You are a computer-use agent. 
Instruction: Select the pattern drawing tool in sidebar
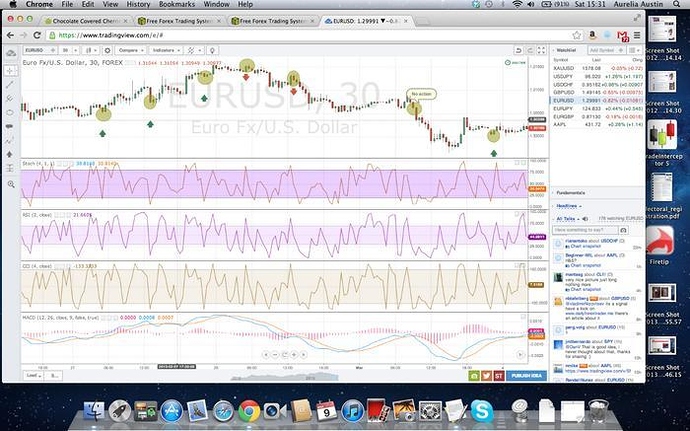coord(11,141)
